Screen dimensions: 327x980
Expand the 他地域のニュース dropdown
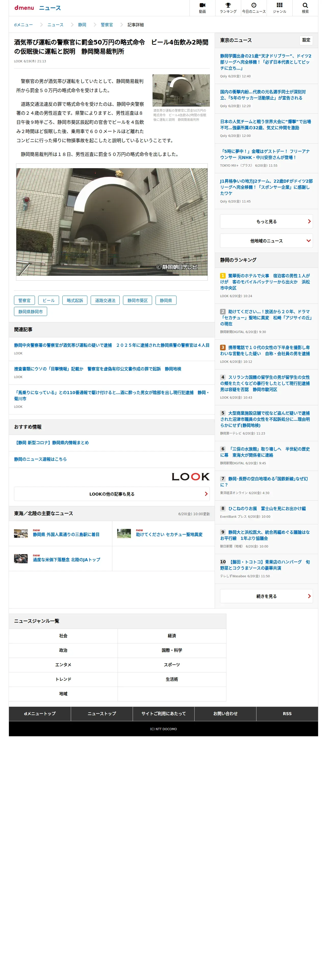tap(266, 241)
